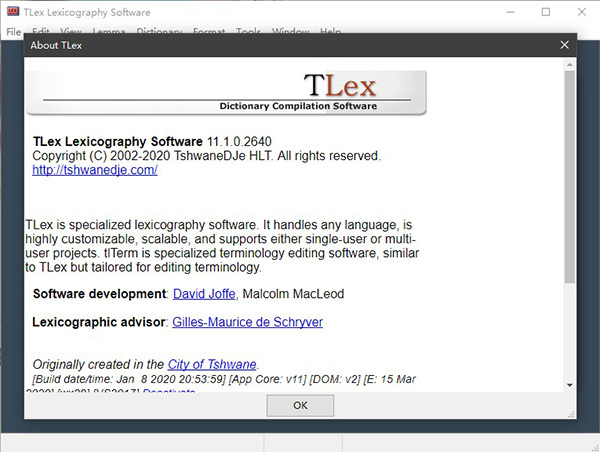Open the Dictionary menu
The image size is (600, 452).
click(x=159, y=32)
